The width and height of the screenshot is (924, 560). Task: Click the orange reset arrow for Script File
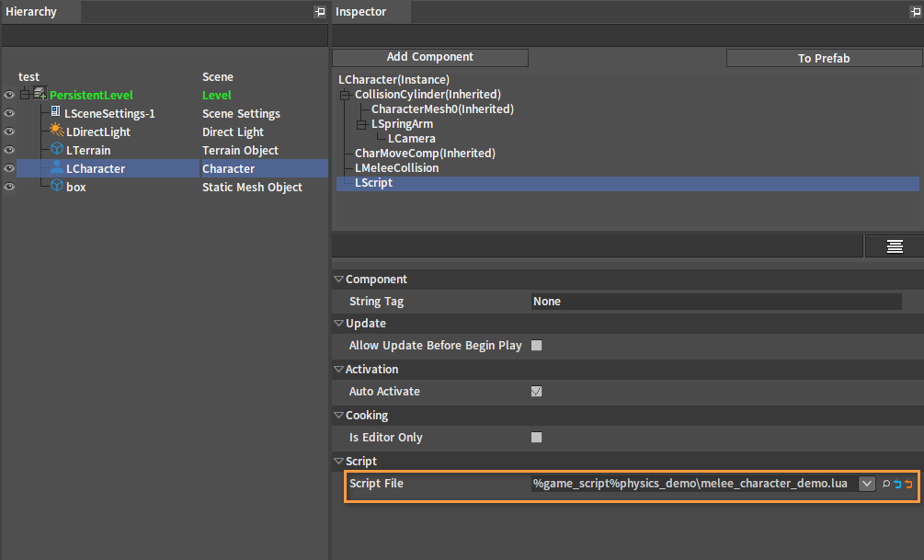[x=908, y=484]
